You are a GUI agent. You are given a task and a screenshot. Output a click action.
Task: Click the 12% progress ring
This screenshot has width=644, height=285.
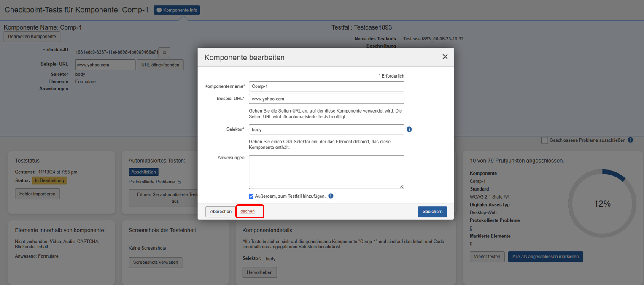click(x=602, y=204)
